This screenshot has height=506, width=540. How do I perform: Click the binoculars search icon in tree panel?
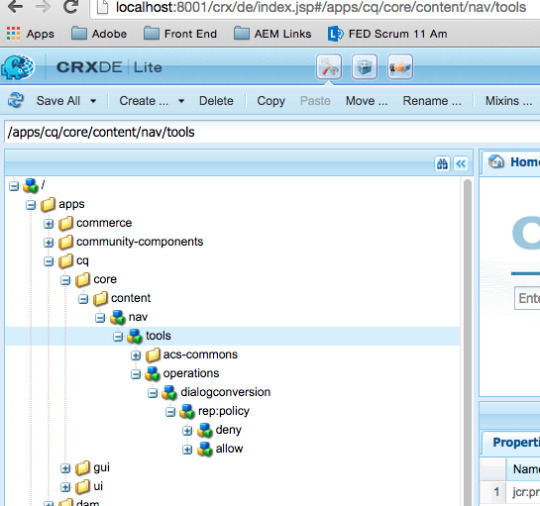[x=442, y=164]
